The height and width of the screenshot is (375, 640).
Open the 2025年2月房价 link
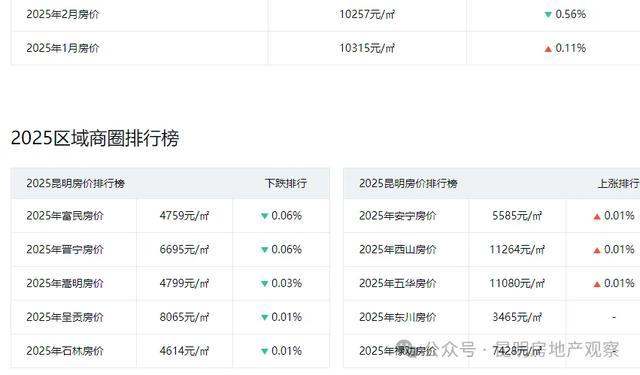tap(62, 14)
